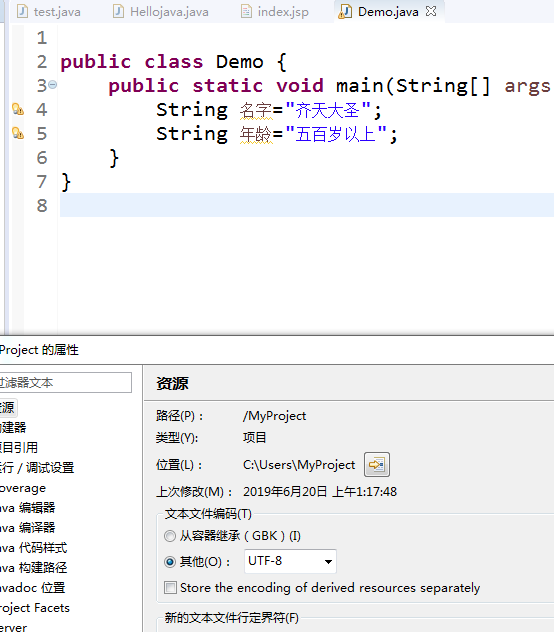Click the Java icon on Hellojava.java tab

[118, 11]
